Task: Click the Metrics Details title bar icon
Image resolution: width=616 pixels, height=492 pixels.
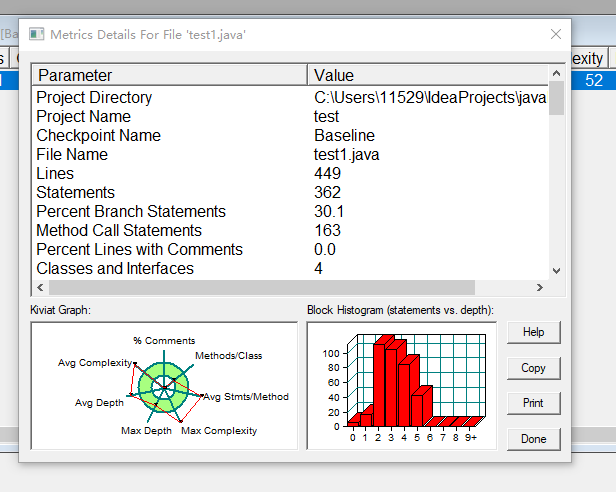Action: tap(37, 34)
